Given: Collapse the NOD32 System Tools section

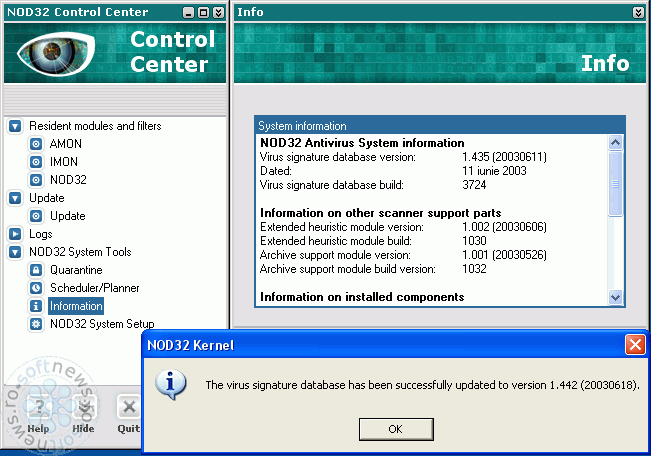Looking at the screenshot, I should pos(15,252).
